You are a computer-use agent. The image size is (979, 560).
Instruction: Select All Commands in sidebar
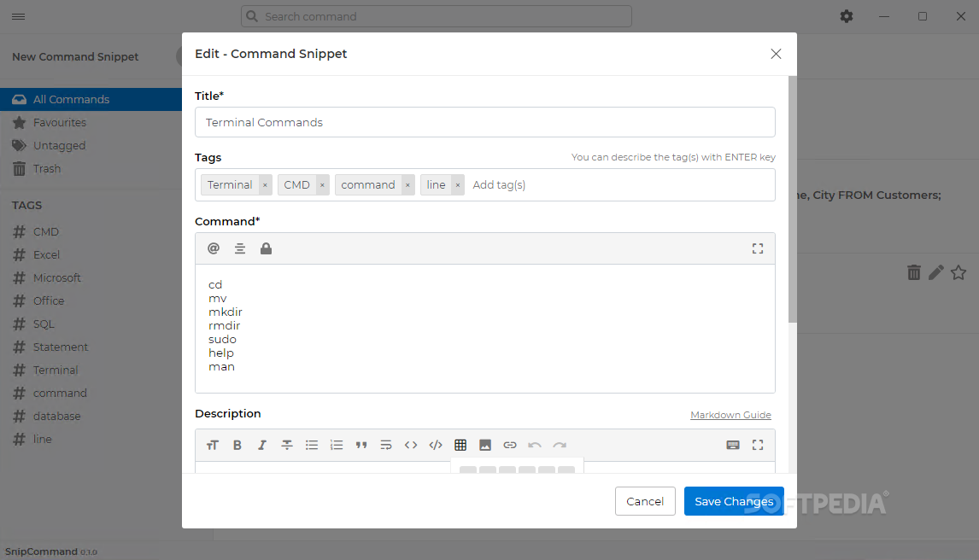(91, 99)
